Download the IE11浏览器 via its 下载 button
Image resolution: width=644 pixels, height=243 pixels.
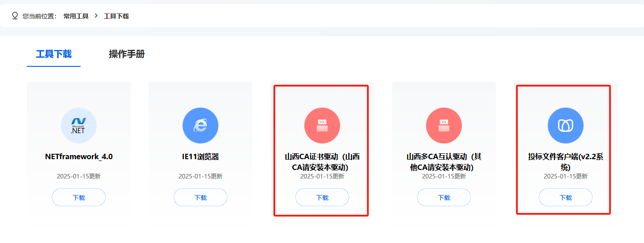click(x=200, y=197)
